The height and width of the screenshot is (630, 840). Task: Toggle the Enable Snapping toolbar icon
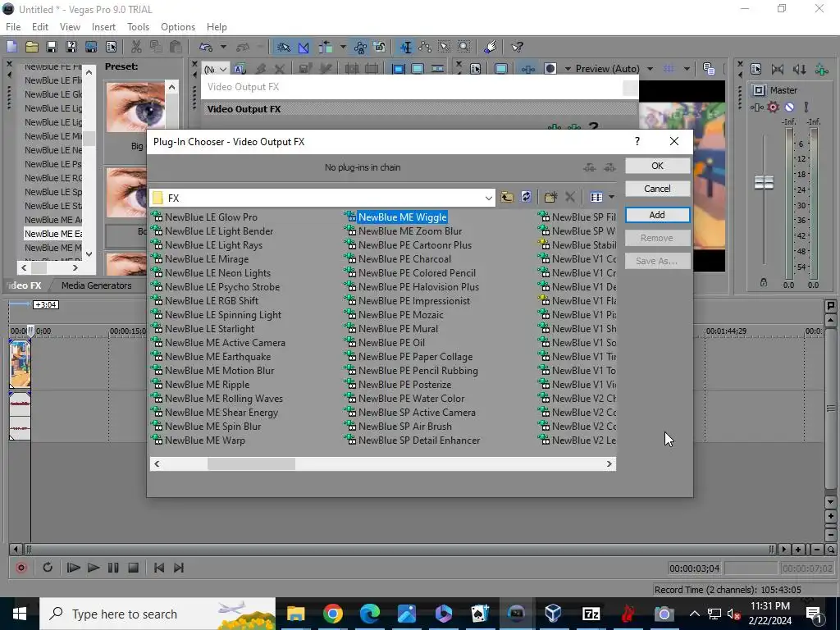(283, 47)
